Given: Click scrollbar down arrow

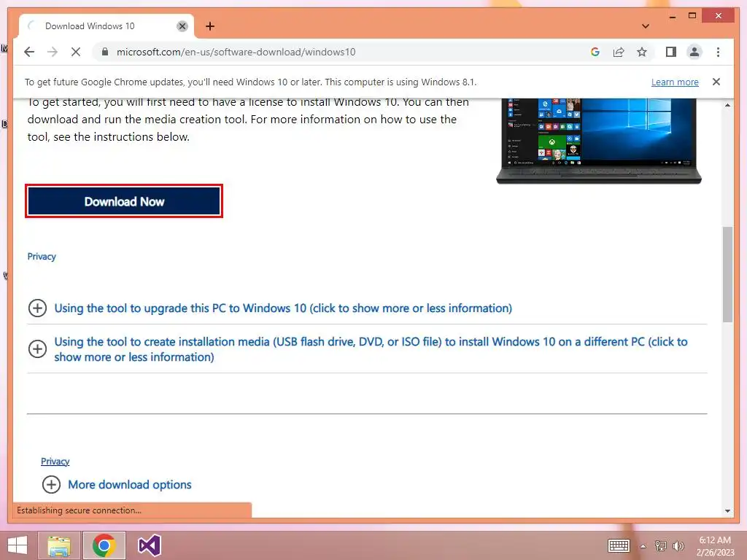Looking at the screenshot, I should click(727, 511).
